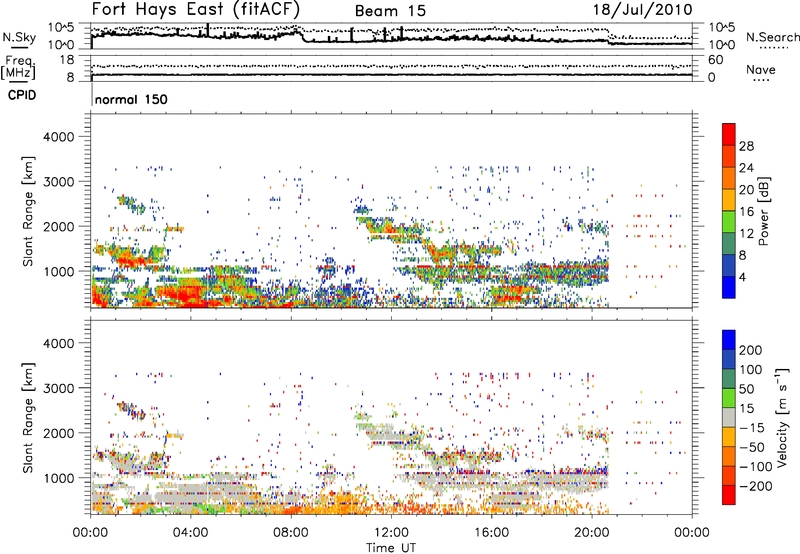This screenshot has height=554, width=800.
Task: Click the "Slant Range [km]" label of power panel
Action: click(28, 211)
